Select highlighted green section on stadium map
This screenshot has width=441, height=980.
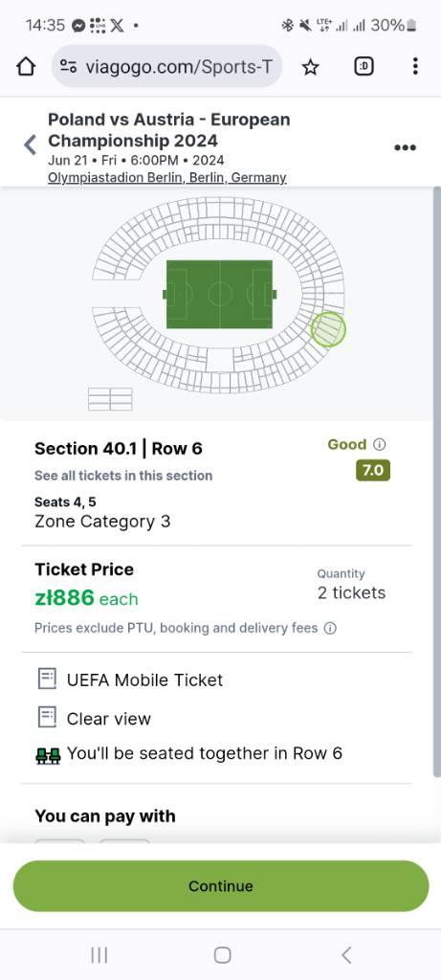point(328,329)
